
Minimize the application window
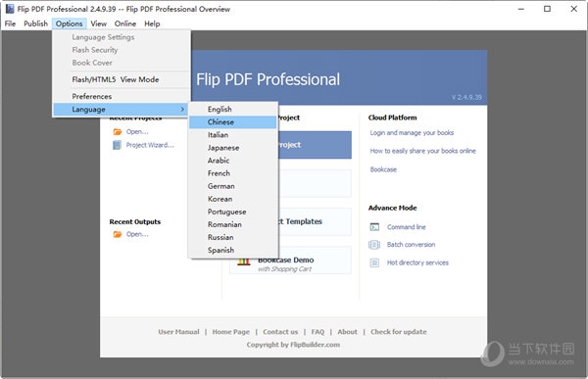521,9
